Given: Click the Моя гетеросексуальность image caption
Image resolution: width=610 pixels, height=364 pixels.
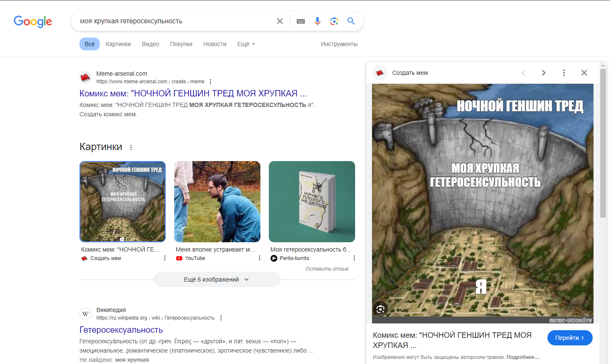Looking at the screenshot, I should (x=311, y=249).
